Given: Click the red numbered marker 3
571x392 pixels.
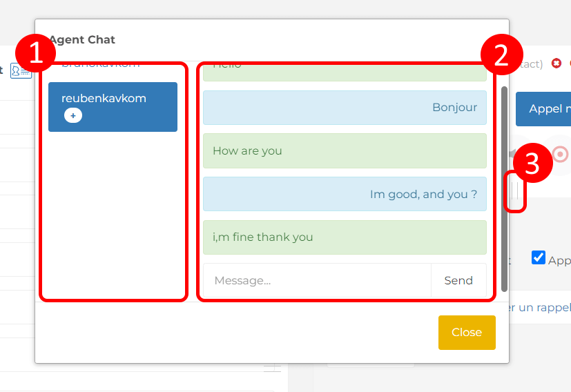Looking at the screenshot, I should (532, 164).
